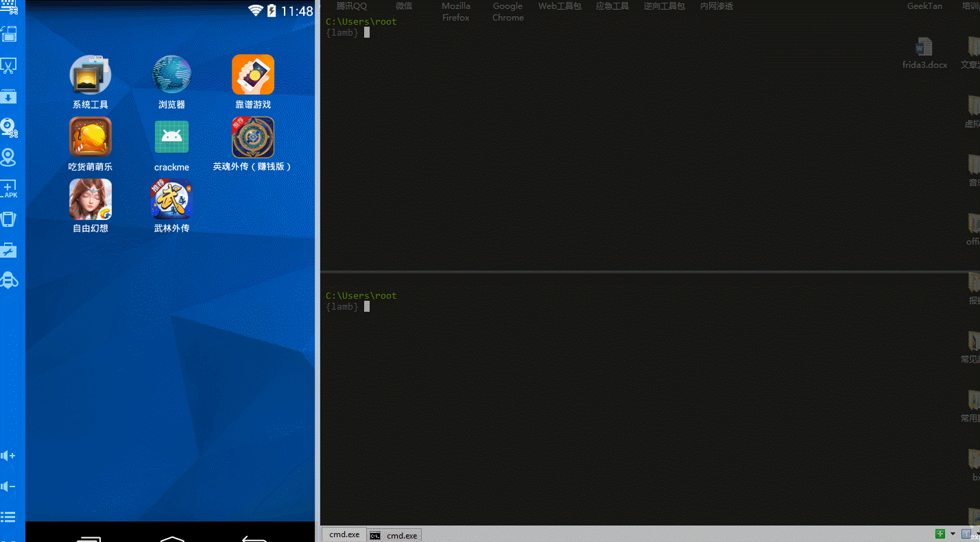Take a screenshot with the scissors icon
Image resolution: width=980 pixels, height=542 pixels.
click(x=8, y=66)
